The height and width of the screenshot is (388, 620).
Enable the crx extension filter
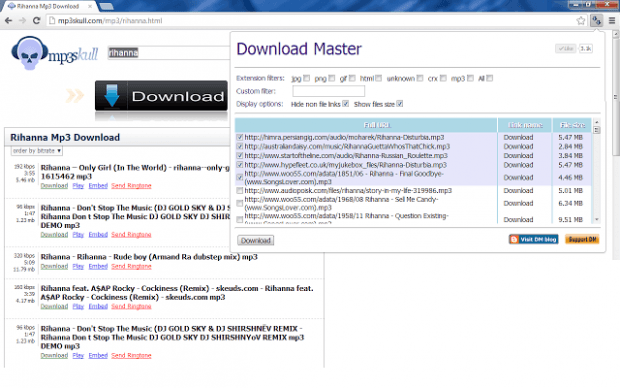point(443,78)
